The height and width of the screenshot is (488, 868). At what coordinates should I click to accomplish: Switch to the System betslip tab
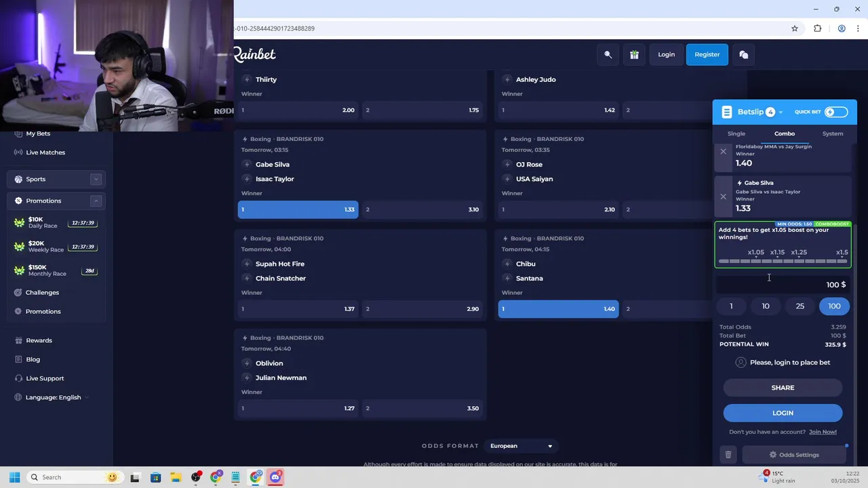coord(833,134)
